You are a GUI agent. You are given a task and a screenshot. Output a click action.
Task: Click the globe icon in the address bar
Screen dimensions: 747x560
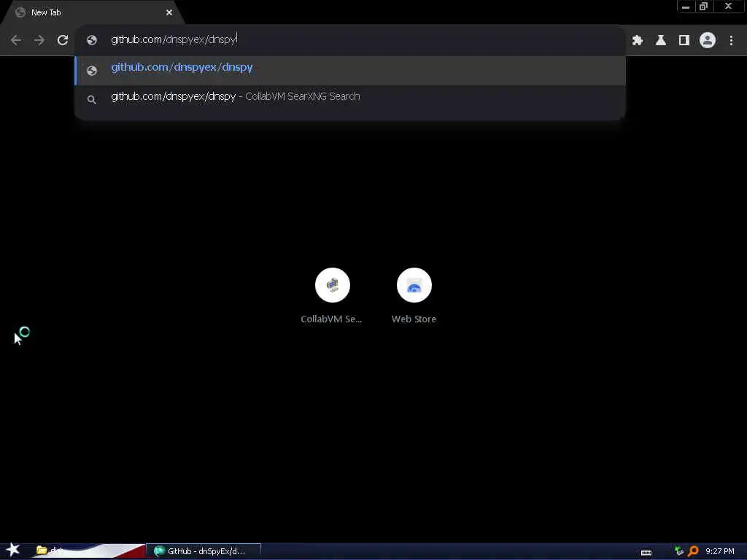(92, 41)
